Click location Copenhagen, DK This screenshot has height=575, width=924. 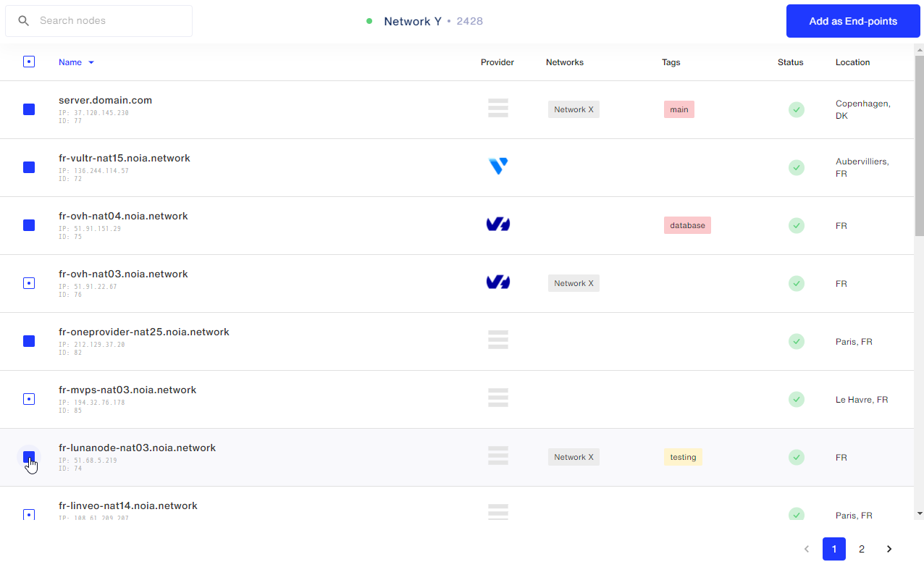[863, 109]
